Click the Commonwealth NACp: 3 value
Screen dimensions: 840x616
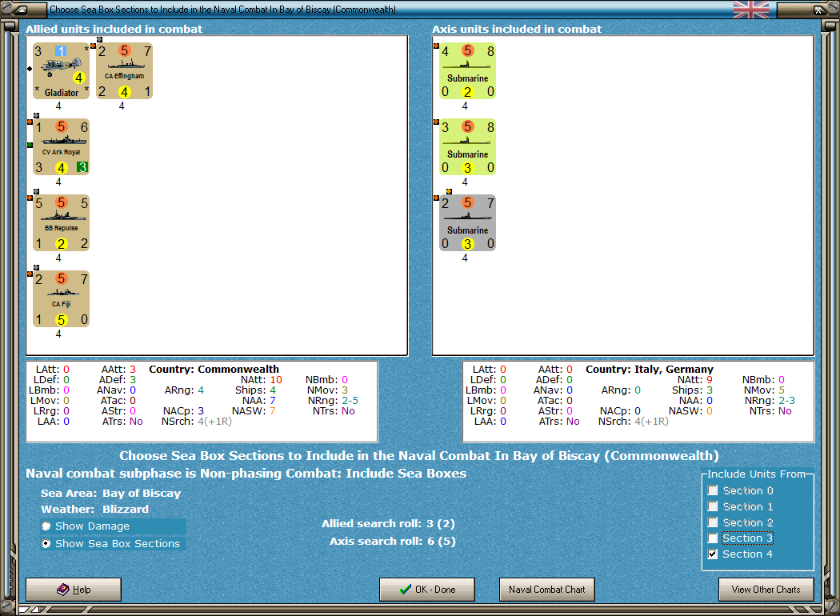[x=201, y=411]
